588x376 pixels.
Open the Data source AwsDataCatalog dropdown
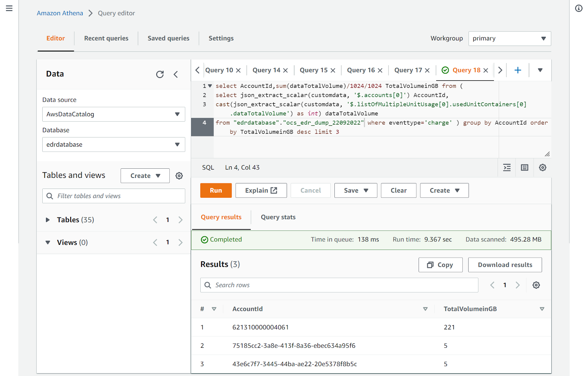(114, 114)
